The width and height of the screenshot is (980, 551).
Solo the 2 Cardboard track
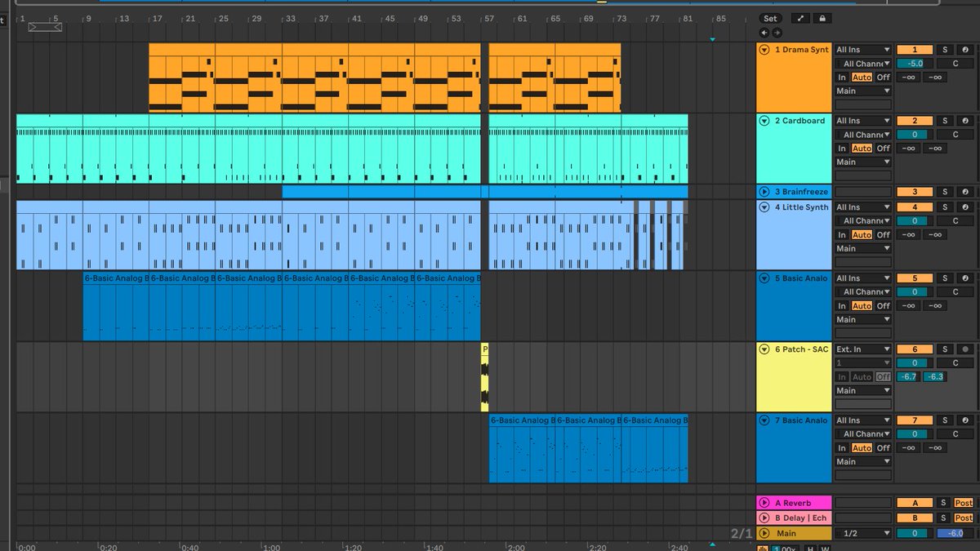[943, 122]
